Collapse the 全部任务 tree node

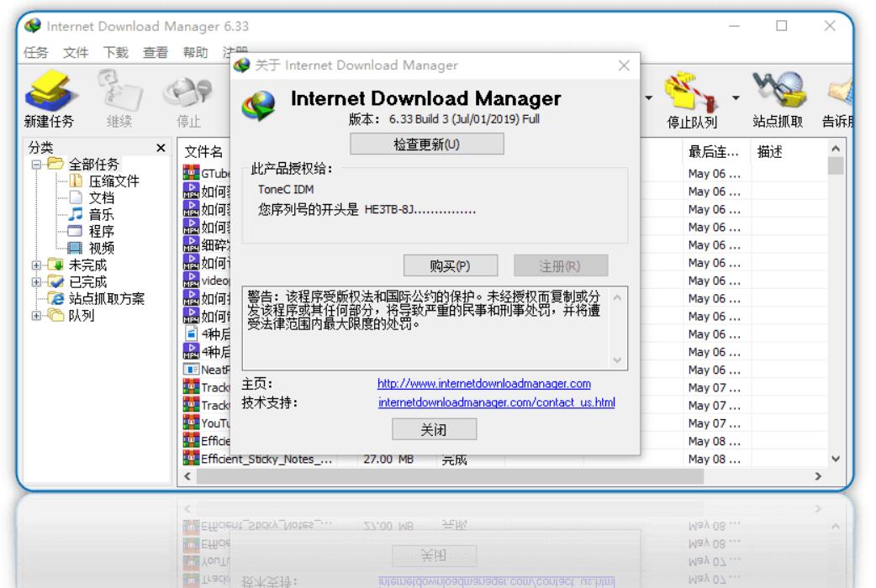pos(36,165)
